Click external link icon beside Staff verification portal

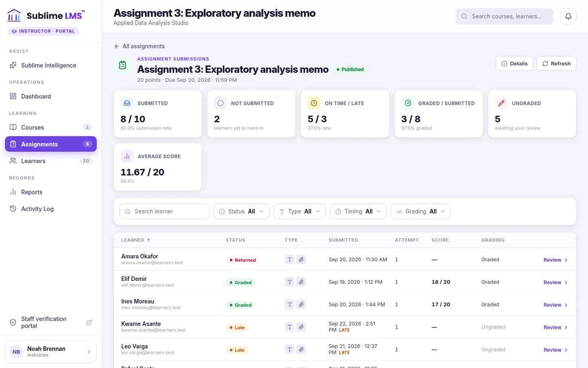(89, 322)
